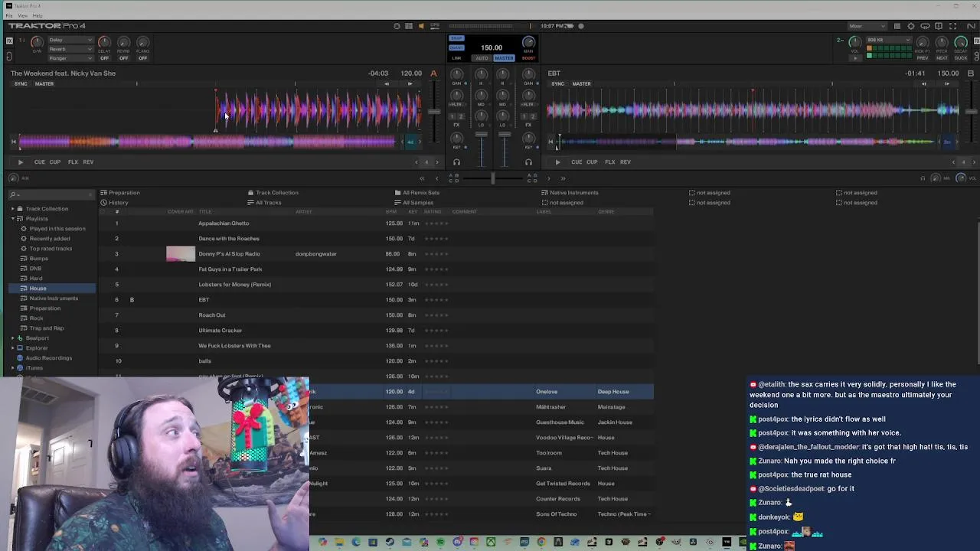Click REV button on Deck B
This screenshot has height=551, width=980.
tap(626, 162)
